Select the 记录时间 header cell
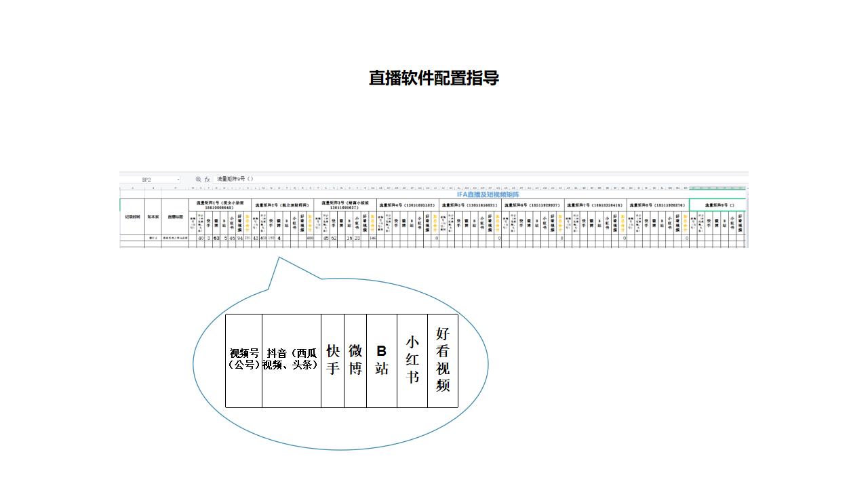Viewport: 868px width, 488px height. (x=132, y=217)
